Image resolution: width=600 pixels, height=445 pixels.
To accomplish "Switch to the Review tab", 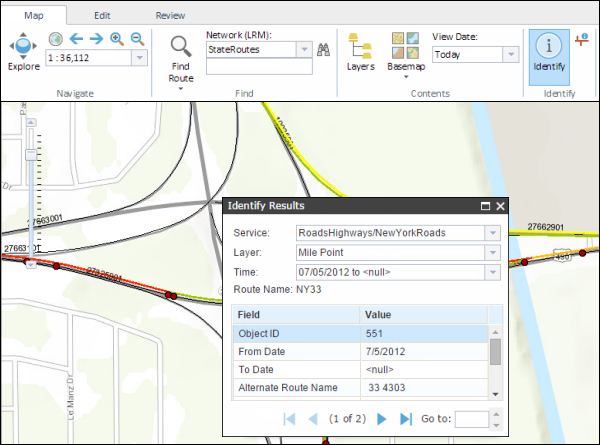I will click(170, 16).
